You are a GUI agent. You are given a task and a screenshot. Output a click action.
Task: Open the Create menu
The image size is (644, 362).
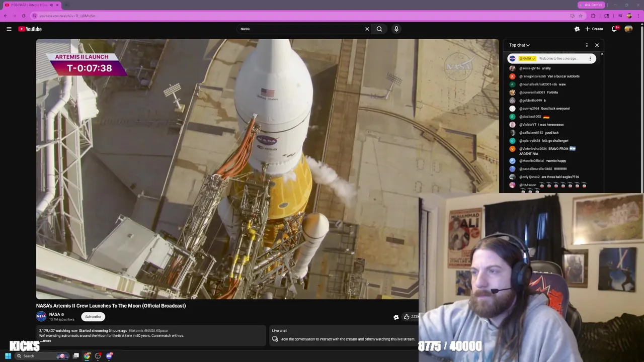(594, 29)
